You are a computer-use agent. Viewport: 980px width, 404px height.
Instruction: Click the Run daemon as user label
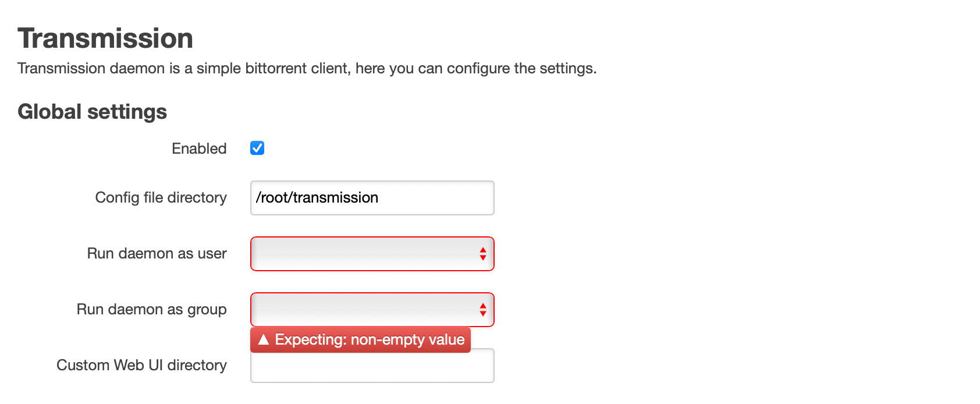point(157,253)
